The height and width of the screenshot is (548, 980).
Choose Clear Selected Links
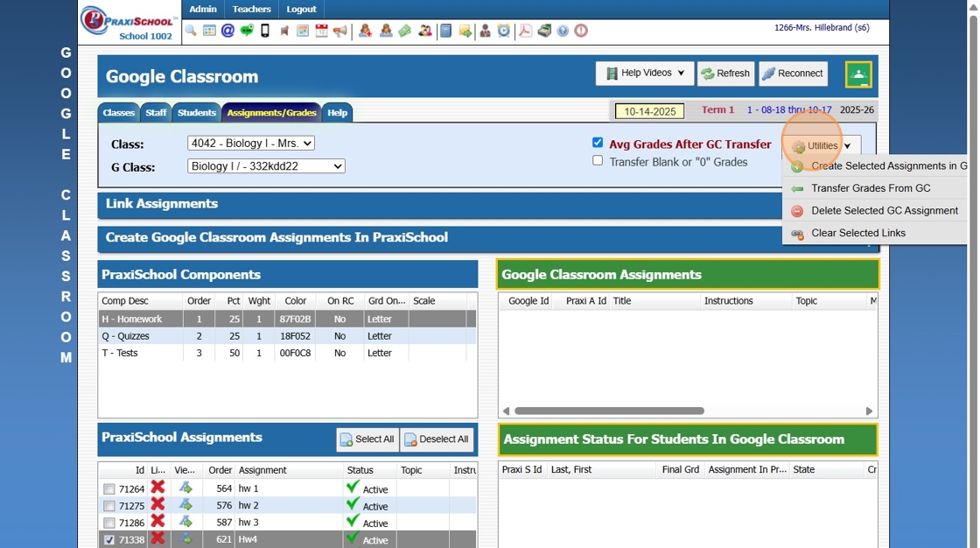click(x=874, y=233)
